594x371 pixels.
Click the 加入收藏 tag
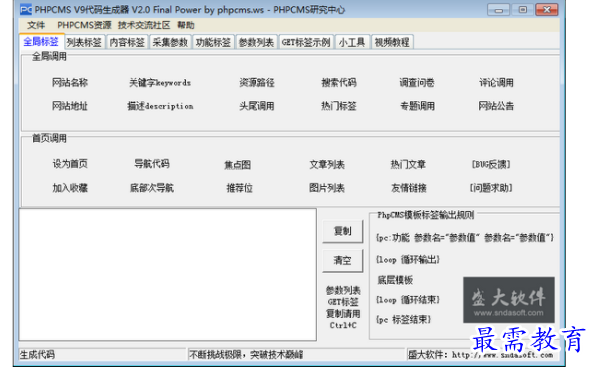point(70,188)
